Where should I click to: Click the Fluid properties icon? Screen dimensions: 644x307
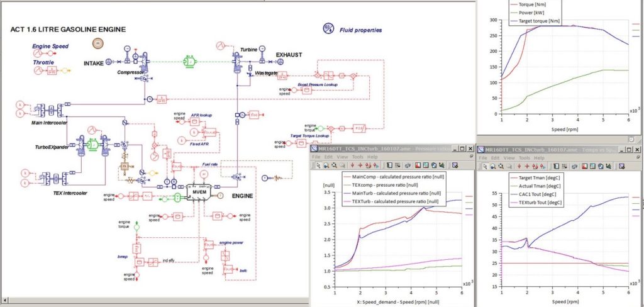pos(328,28)
